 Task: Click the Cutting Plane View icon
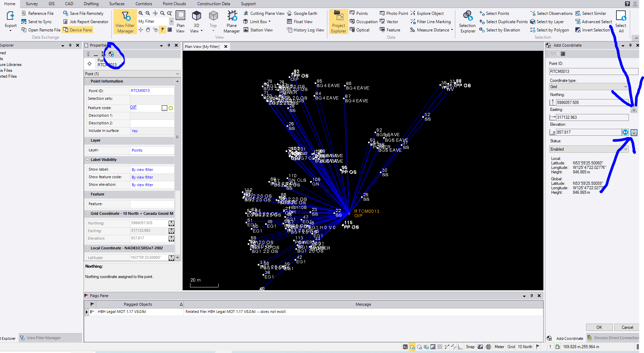(246, 13)
